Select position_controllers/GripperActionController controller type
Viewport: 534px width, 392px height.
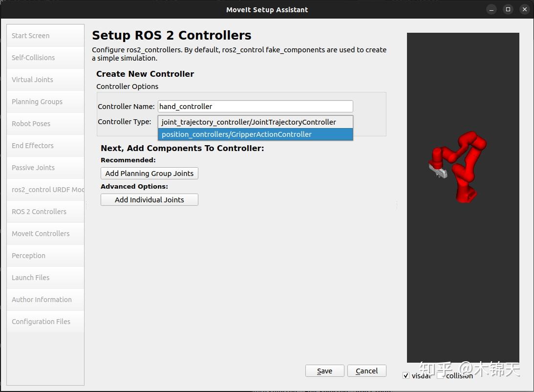point(256,134)
